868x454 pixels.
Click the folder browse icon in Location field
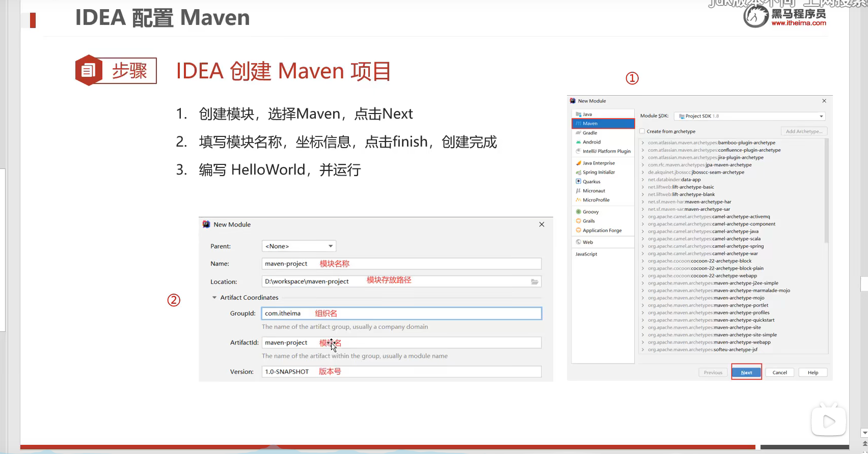point(535,281)
